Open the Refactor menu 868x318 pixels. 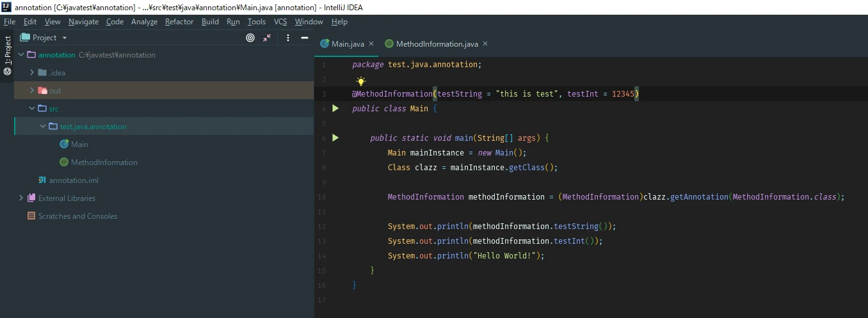coord(179,22)
